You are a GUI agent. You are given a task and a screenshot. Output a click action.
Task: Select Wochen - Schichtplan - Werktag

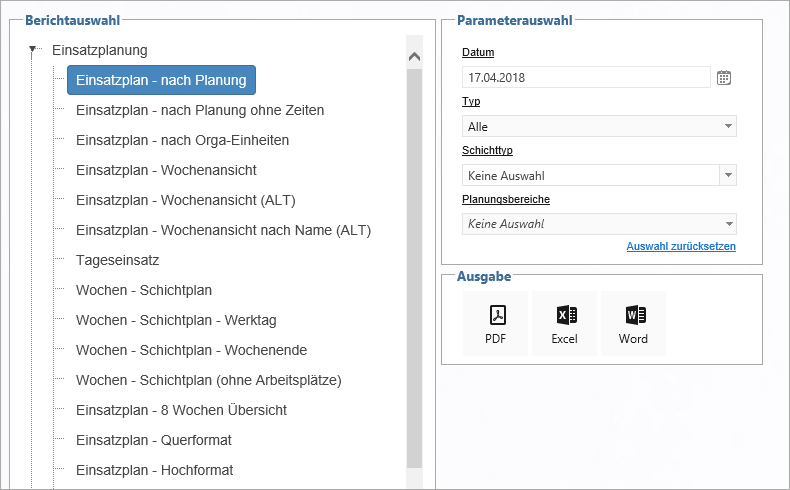(x=176, y=320)
